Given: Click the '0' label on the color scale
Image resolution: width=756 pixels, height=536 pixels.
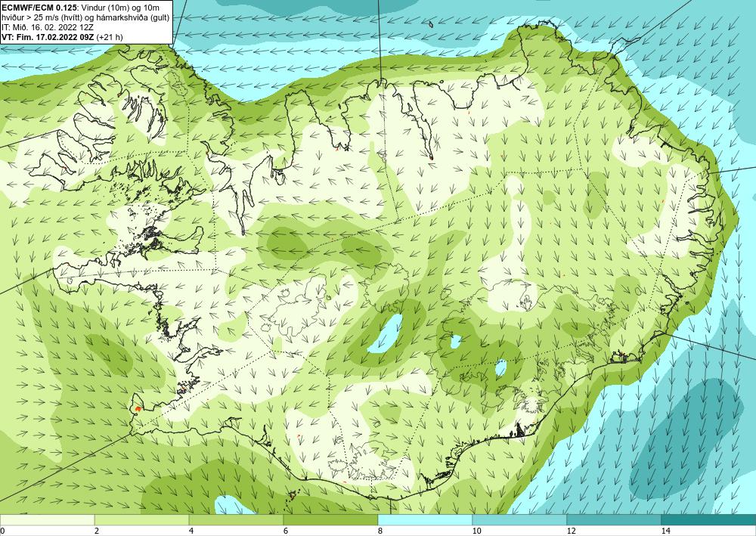Looking at the screenshot, I should pyautogui.click(x=2, y=531).
